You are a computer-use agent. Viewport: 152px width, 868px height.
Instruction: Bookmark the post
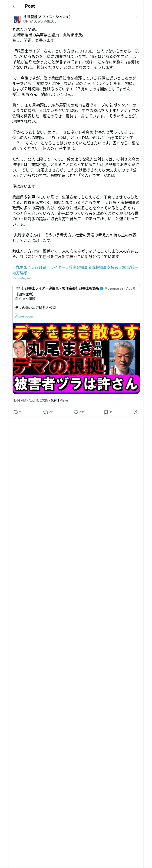(x=106, y=412)
